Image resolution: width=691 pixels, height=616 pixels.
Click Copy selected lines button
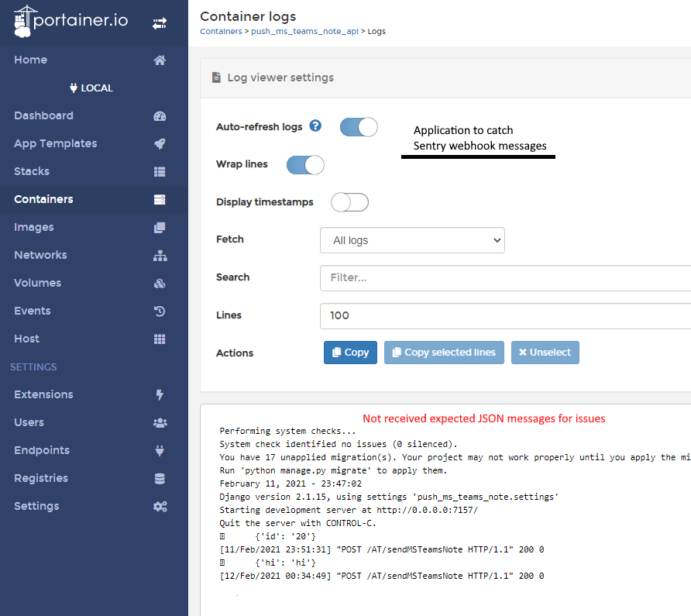(444, 353)
